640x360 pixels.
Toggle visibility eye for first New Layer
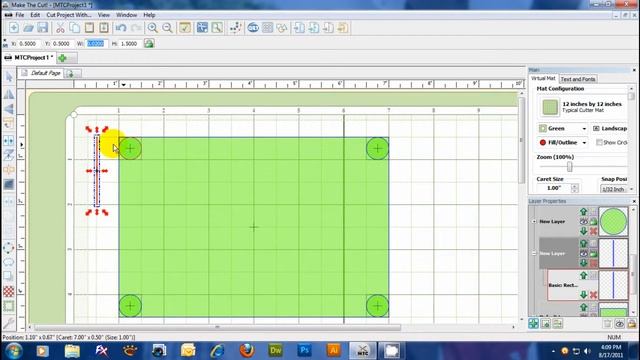(x=584, y=221)
